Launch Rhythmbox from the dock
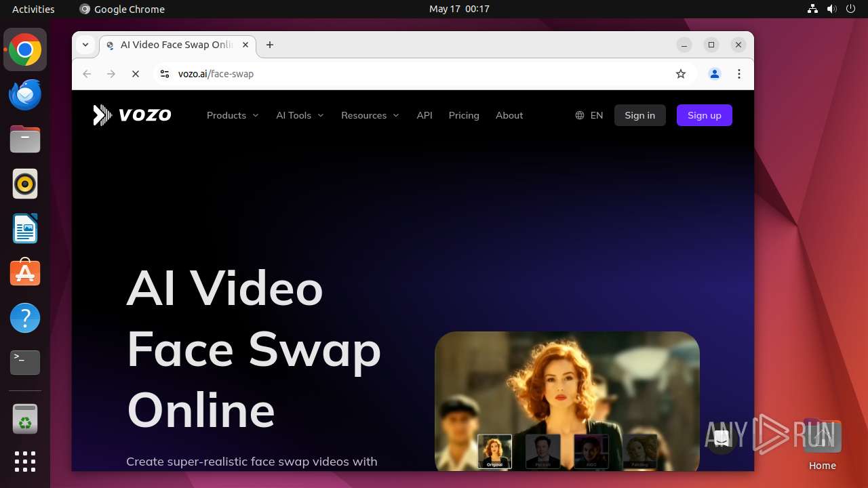Viewport: 868px width, 488px height. tap(25, 184)
